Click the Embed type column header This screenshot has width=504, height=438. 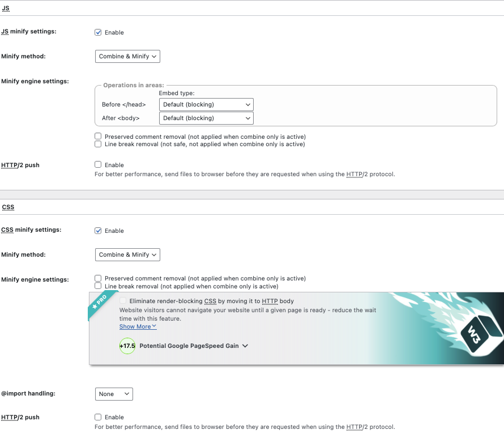[177, 93]
